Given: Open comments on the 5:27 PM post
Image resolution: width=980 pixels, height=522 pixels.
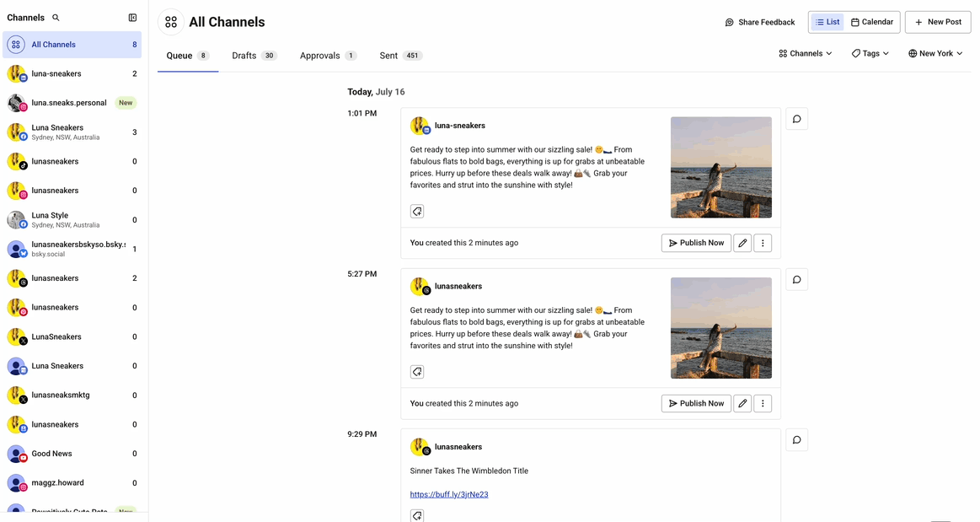Looking at the screenshot, I should click(797, 279).
